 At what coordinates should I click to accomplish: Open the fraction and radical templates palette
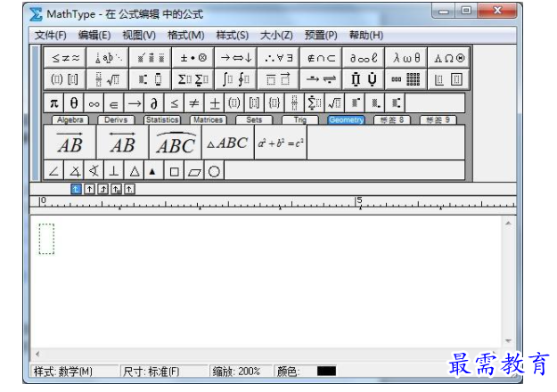[108, 78]
